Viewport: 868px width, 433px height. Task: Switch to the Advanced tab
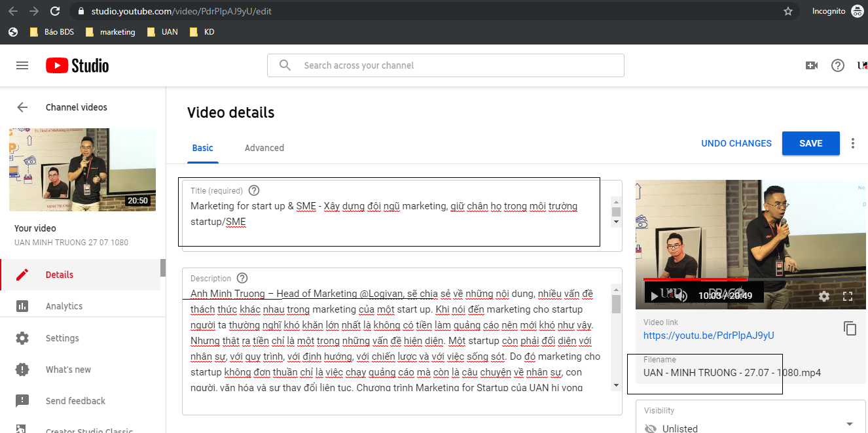(264, 148)
